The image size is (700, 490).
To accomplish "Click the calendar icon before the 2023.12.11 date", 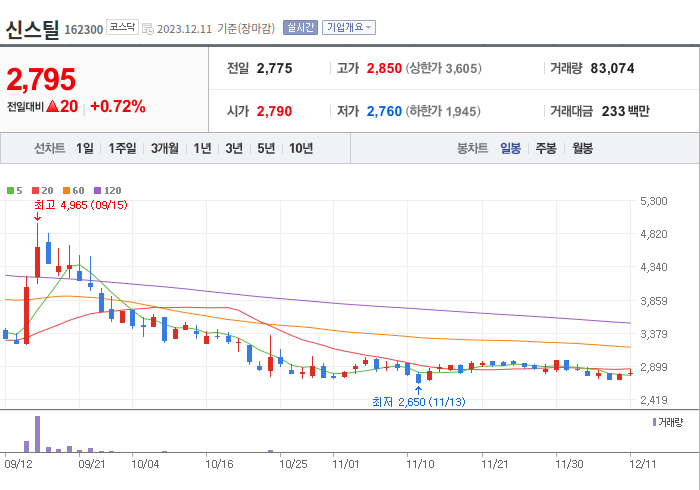I will pos(148,29).
